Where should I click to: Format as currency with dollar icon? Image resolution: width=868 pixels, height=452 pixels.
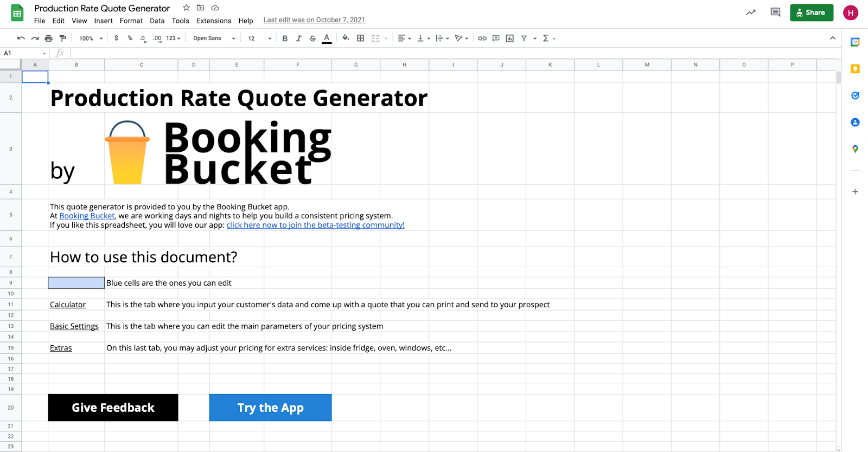coord(116,38)
